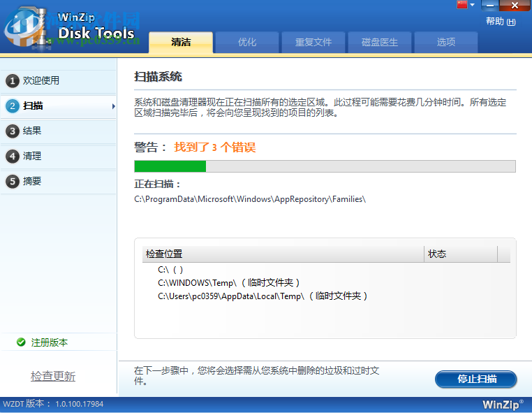
Task: Click the 摘要 sidebar label
Action: point(32,181)
